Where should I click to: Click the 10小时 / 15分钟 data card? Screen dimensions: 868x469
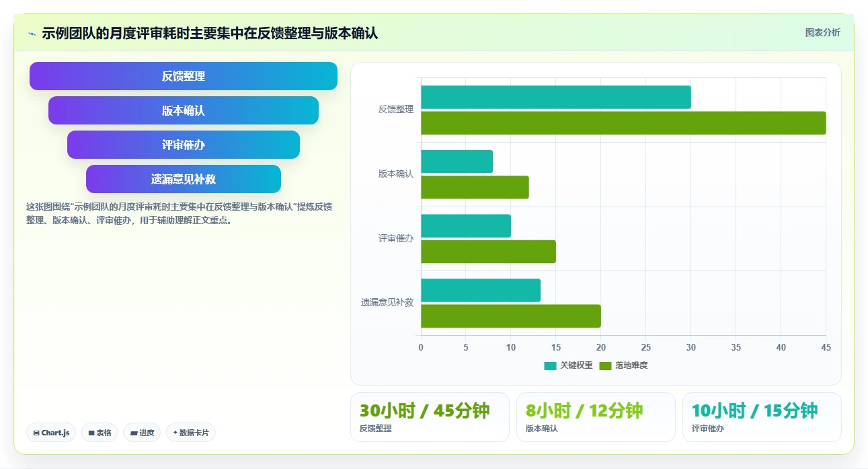(x=762, y=417)
